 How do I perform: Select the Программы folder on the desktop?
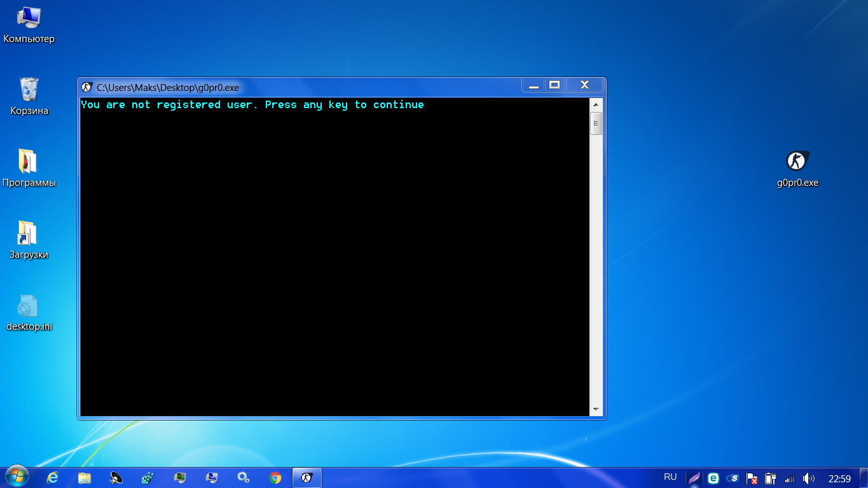click(x=29, y=169)
